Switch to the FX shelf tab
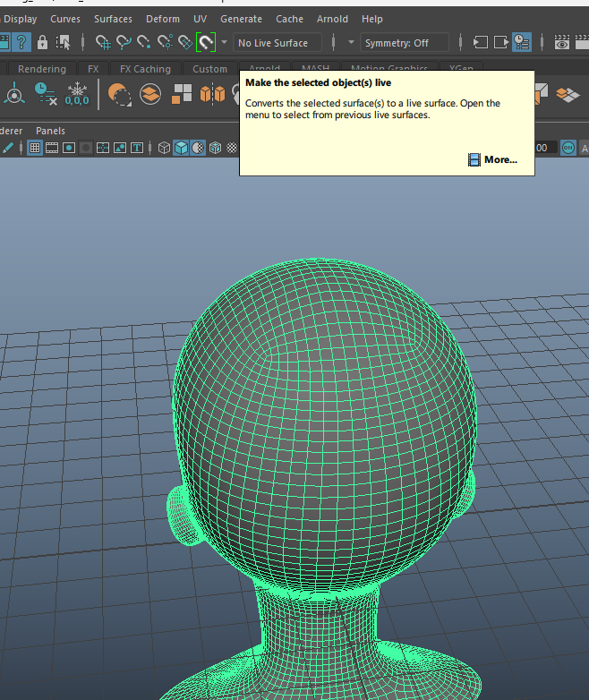The image size is (589, 700). (x=93, y=69)
